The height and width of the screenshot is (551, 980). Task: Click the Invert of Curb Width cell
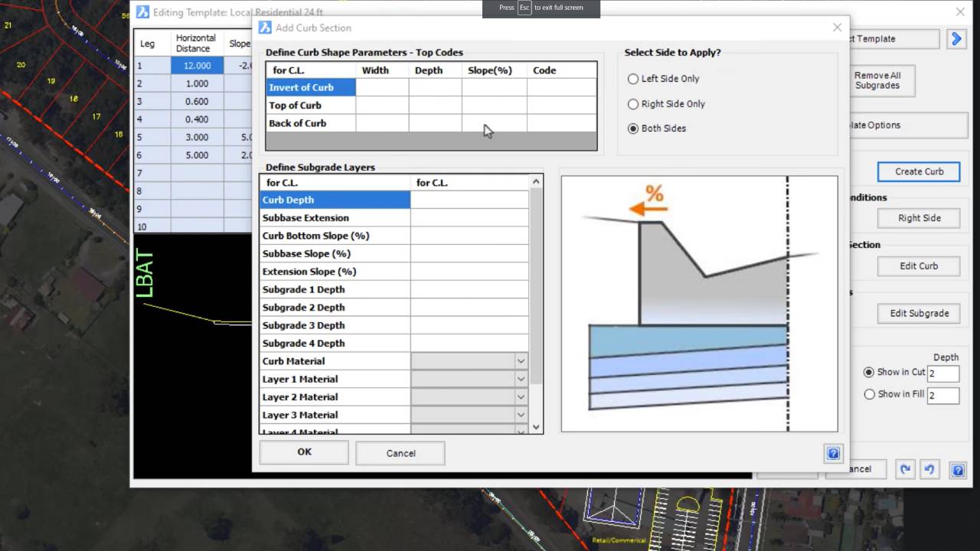point(381,88)
